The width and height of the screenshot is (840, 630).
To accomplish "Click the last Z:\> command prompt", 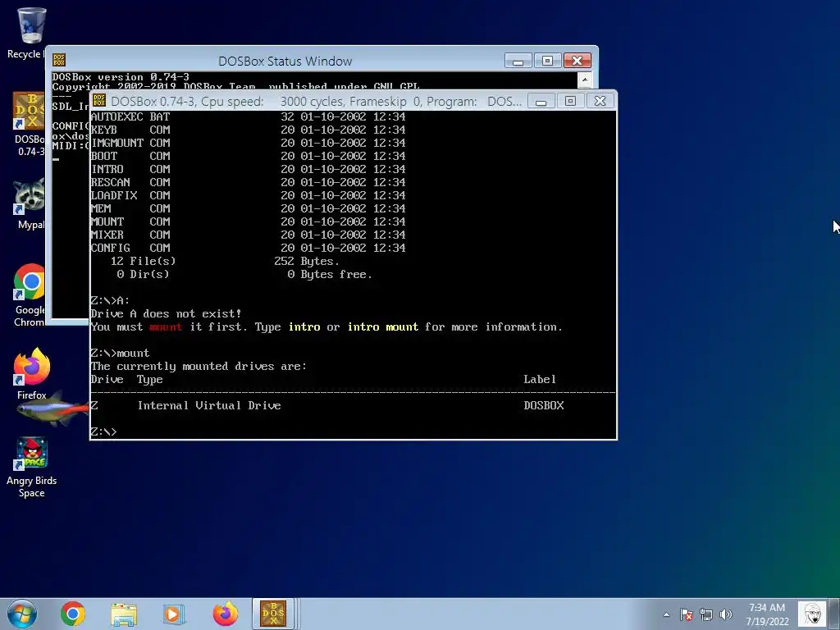I will click(103, 431).
